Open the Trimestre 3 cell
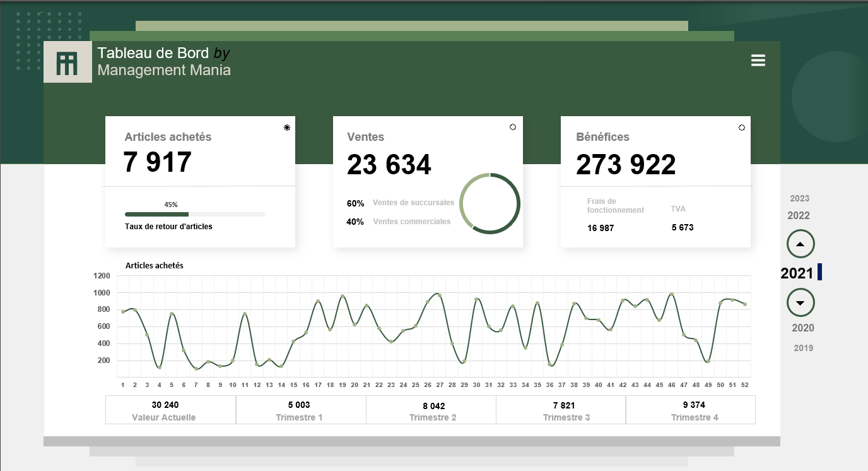This screenshot has height=471, width=868. [561, 410]
